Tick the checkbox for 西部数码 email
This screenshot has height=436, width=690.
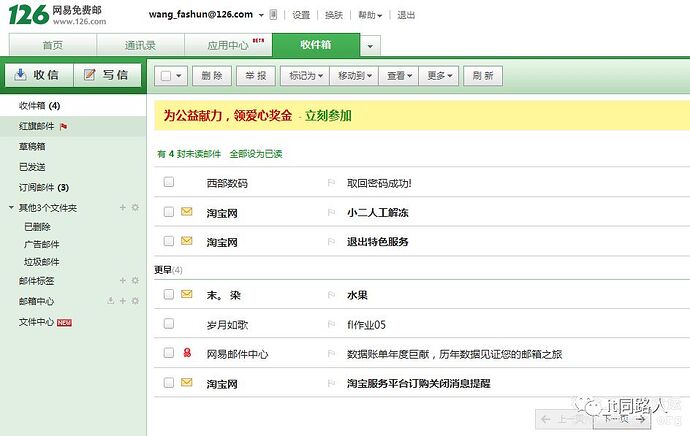click(169, 183)
